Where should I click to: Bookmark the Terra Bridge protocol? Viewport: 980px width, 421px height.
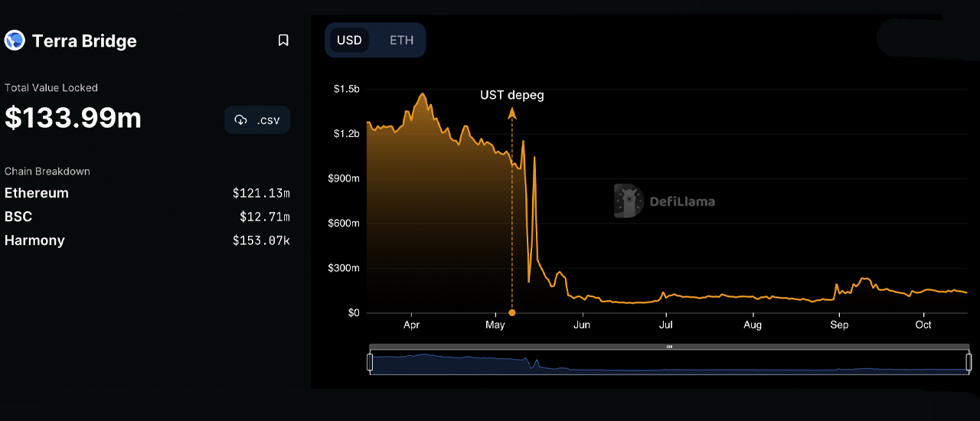tap(283, 41)
